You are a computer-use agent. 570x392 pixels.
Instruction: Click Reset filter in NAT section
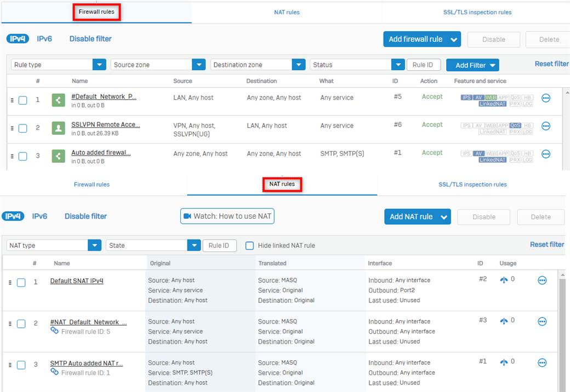(x=547, y=245)
